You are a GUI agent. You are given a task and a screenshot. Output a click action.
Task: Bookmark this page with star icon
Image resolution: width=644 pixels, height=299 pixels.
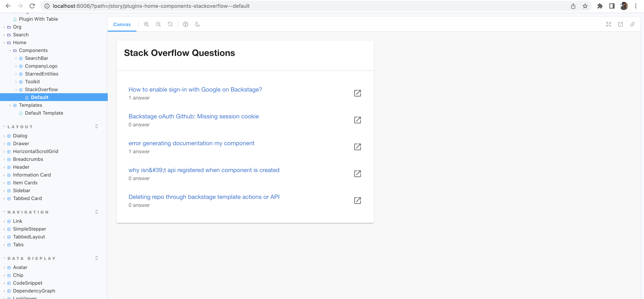585,6
